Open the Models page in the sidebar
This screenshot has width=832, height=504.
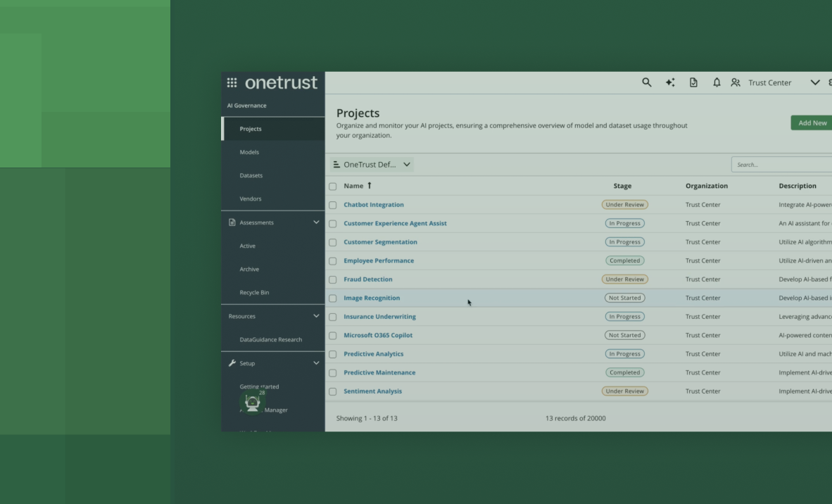[250, 151]
